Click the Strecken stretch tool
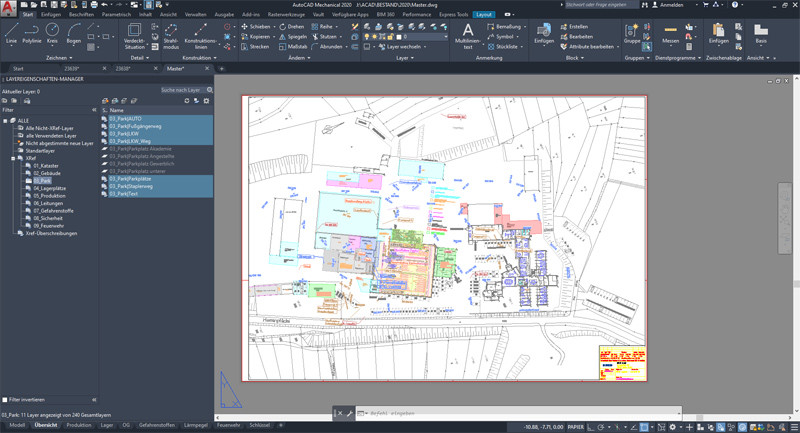 click(x=255, y=46)
